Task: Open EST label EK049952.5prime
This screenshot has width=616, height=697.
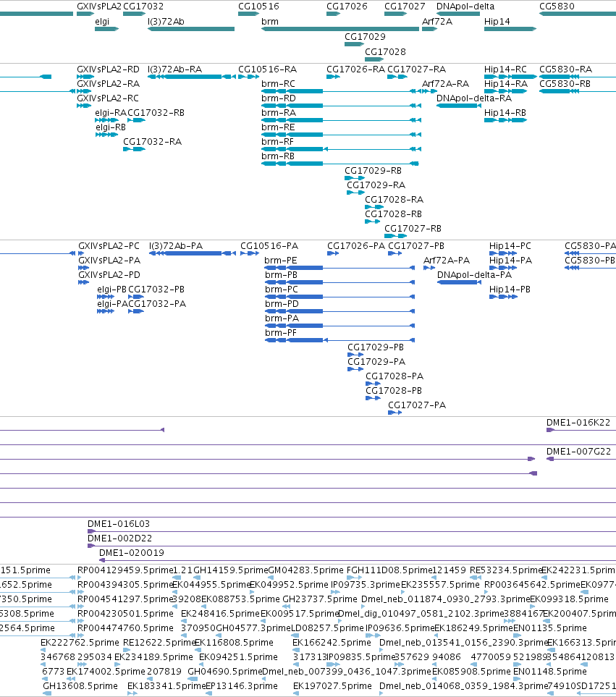Action: pyautogui.click(x=289, y=585)
